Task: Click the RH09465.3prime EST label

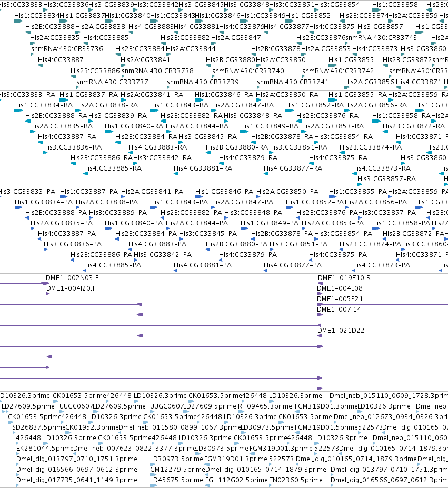Action: click(x=265, y=406)
